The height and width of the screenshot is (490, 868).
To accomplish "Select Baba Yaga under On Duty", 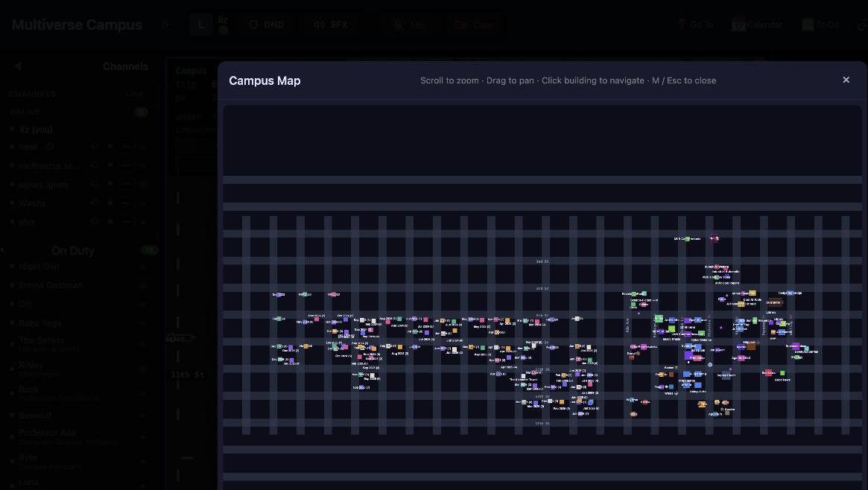I will [x=39, y=322].
